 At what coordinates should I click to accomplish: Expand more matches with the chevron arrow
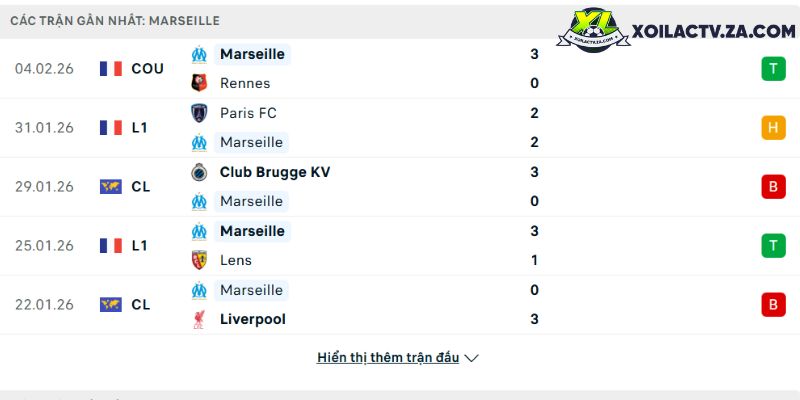472,358
